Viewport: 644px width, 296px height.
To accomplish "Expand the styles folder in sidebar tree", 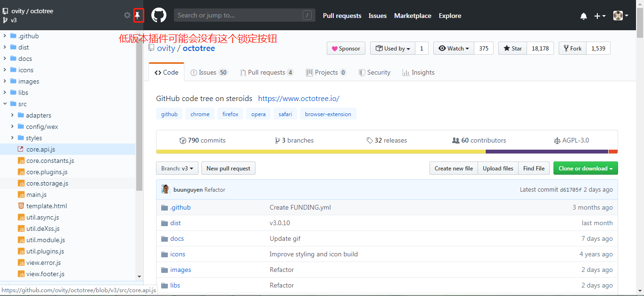I will 13,138.
